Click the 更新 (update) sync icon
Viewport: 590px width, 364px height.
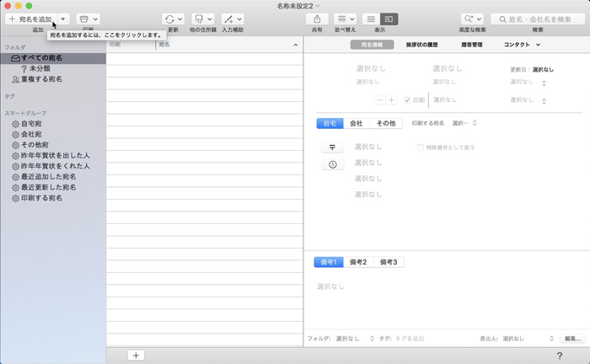[x=169, y=18]
